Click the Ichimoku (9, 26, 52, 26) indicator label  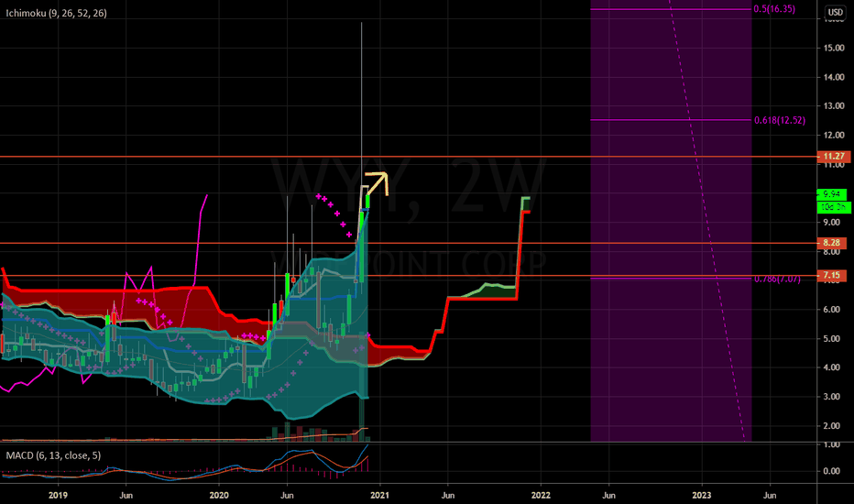click(x=56, y=13)
